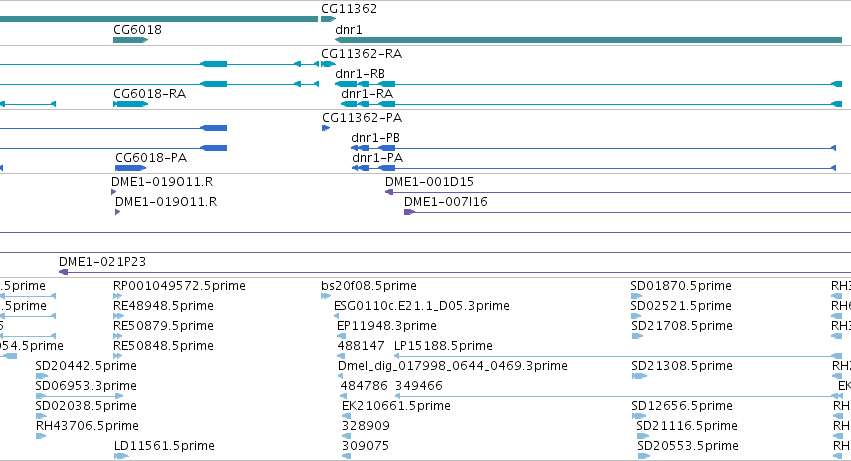Open the DME1-001D15 clone feature
This screenshot has height=461, width=851.
coord(618,192)
